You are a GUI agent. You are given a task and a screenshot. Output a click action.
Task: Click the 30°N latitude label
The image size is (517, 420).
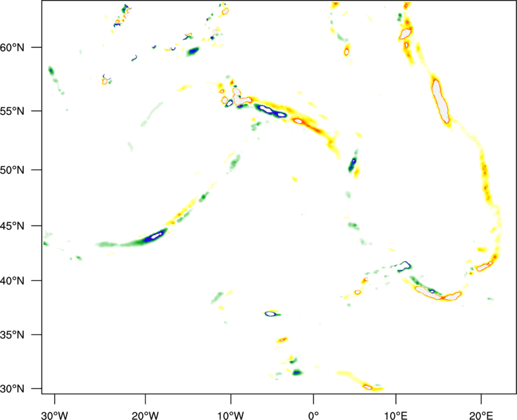(12, 389)
